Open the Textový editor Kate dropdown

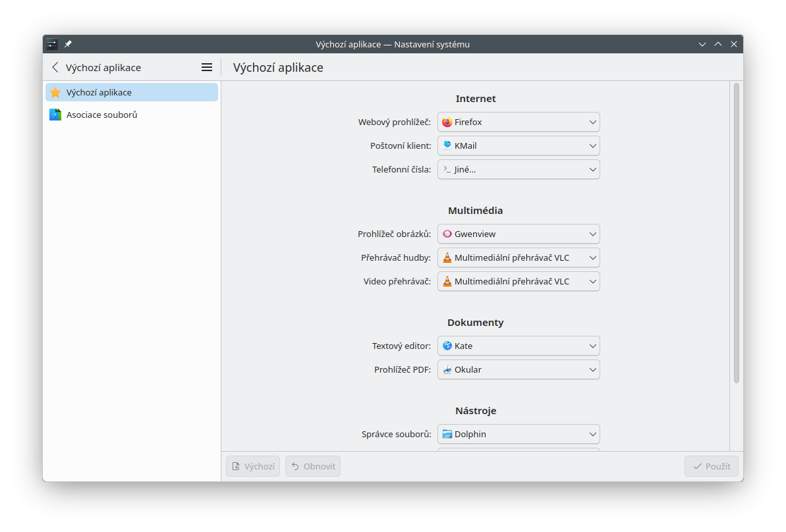[519, 346]
